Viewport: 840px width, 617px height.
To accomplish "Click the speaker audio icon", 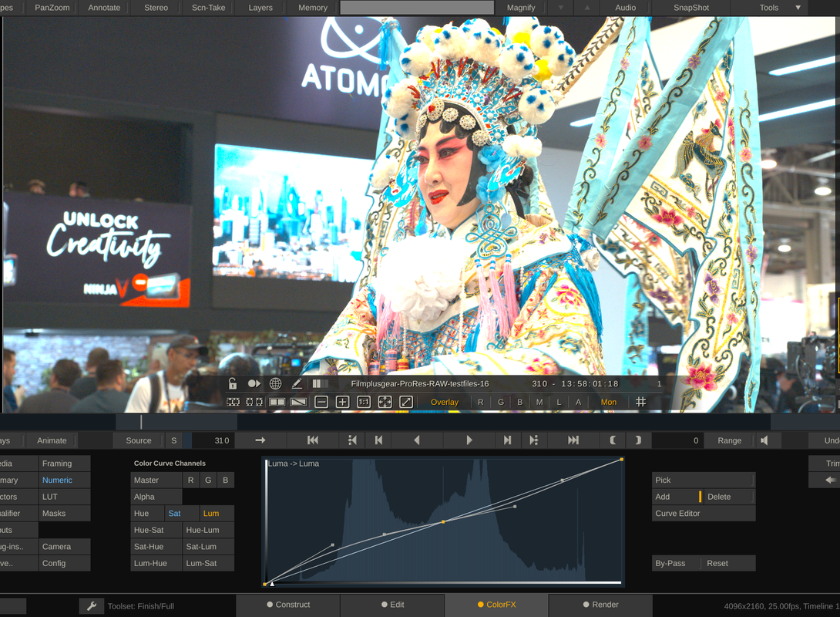I will tap(764, 440).
